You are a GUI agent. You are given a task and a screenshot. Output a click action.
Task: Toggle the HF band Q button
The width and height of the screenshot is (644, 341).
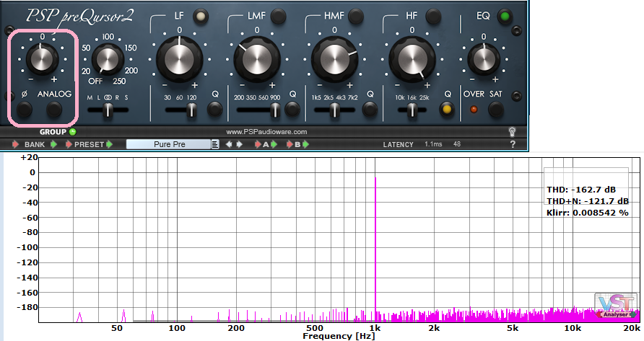(448, 110)
